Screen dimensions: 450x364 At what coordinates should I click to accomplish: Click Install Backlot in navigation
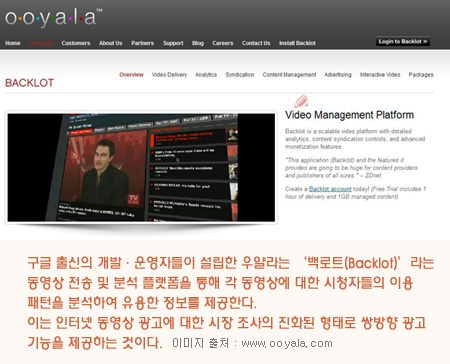(x=297, y=43)
